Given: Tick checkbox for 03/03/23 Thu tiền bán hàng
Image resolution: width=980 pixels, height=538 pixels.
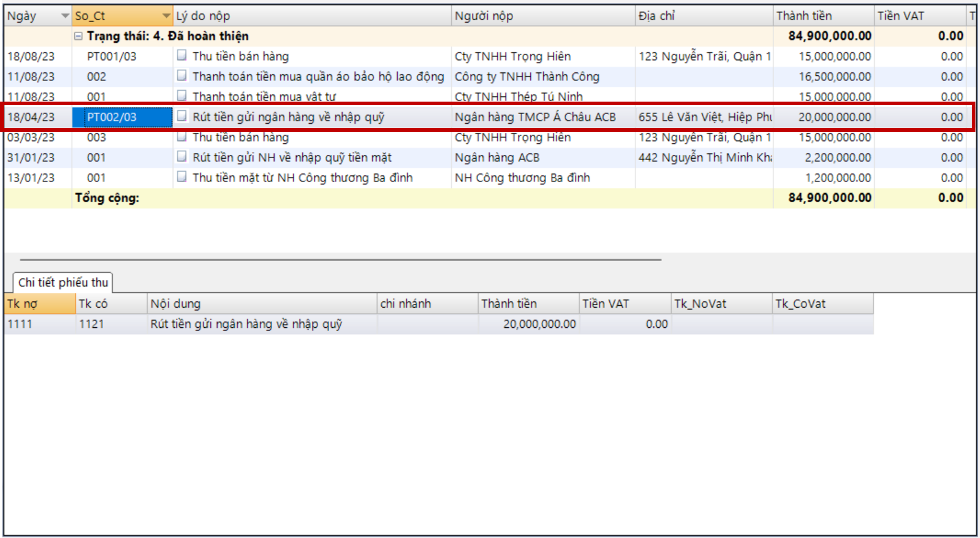Looking at the screenshot, I should click(x=182, y=137).
